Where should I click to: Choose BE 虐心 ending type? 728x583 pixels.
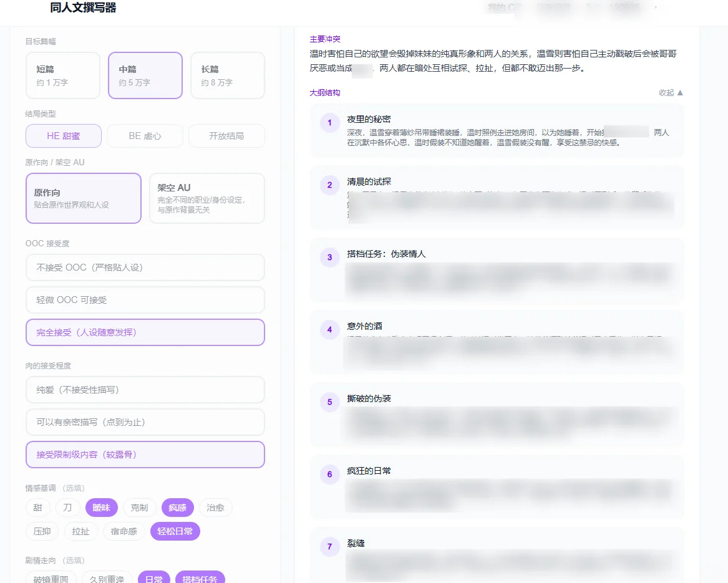[145, 136]
